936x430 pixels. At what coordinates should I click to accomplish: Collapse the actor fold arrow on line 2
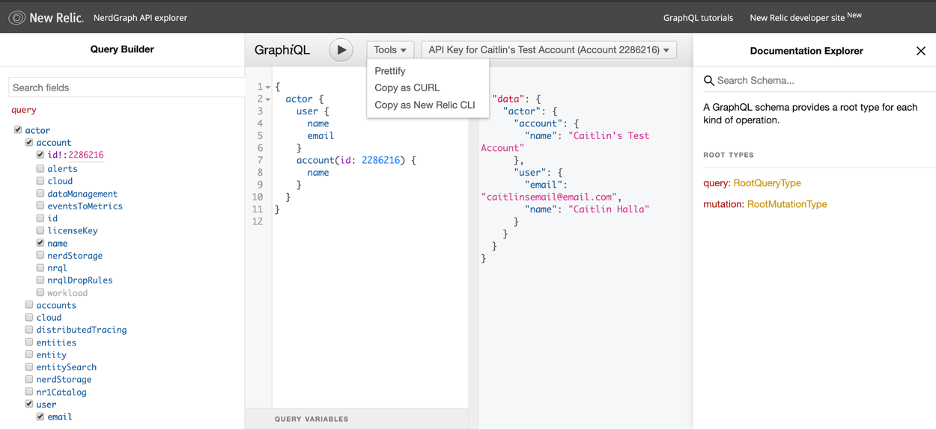268,99
